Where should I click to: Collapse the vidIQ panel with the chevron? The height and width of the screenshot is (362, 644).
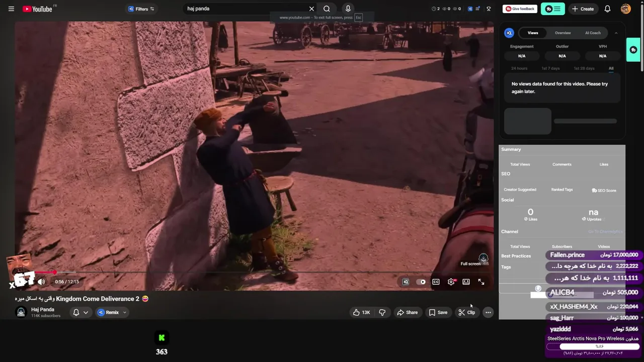click(x=616, y=33)
